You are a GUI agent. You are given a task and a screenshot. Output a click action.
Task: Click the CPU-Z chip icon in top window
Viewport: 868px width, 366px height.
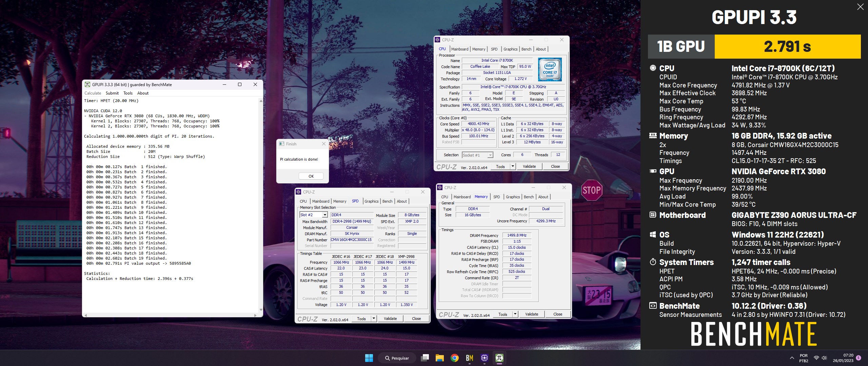[438, 40]
